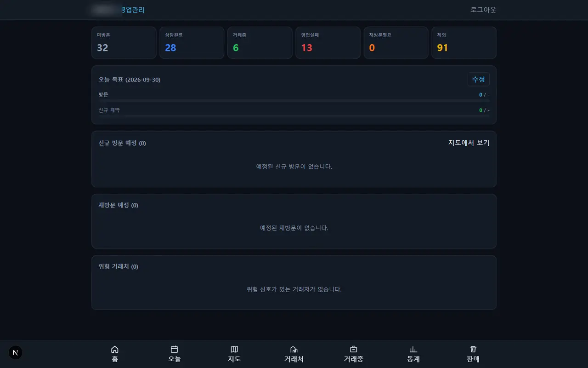The image size is (588, 368).
Task: Click 로그아웃 to log out
Action: (x=483, y=10)
